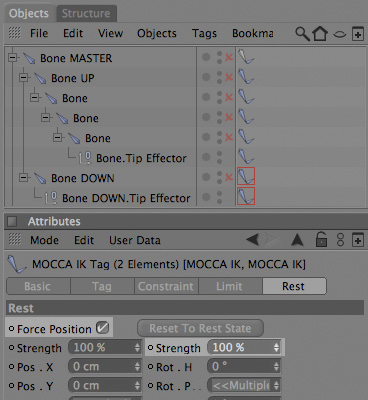Switch to the Structure tab
The width and height of the screenshot is (368, 400).
tap(86, 13)
